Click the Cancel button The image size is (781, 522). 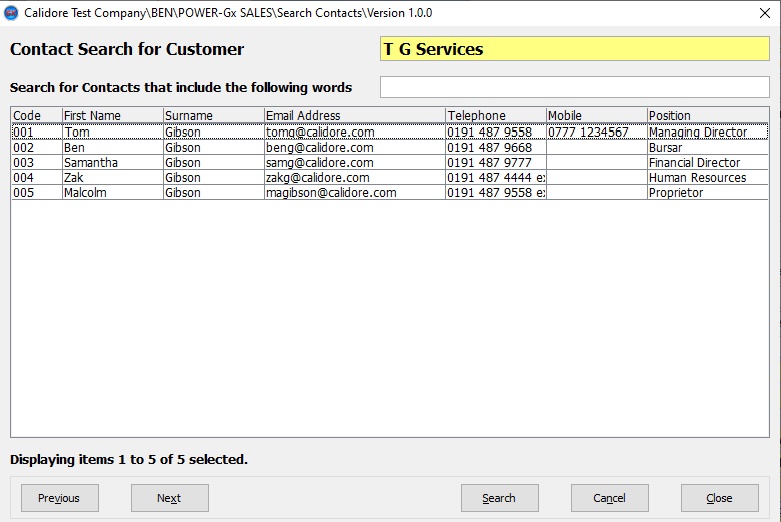(609, 498)
